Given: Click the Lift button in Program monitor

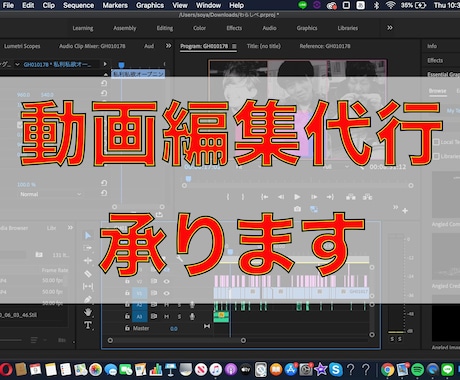Looking at the screenshot, I should pos(351,197).
